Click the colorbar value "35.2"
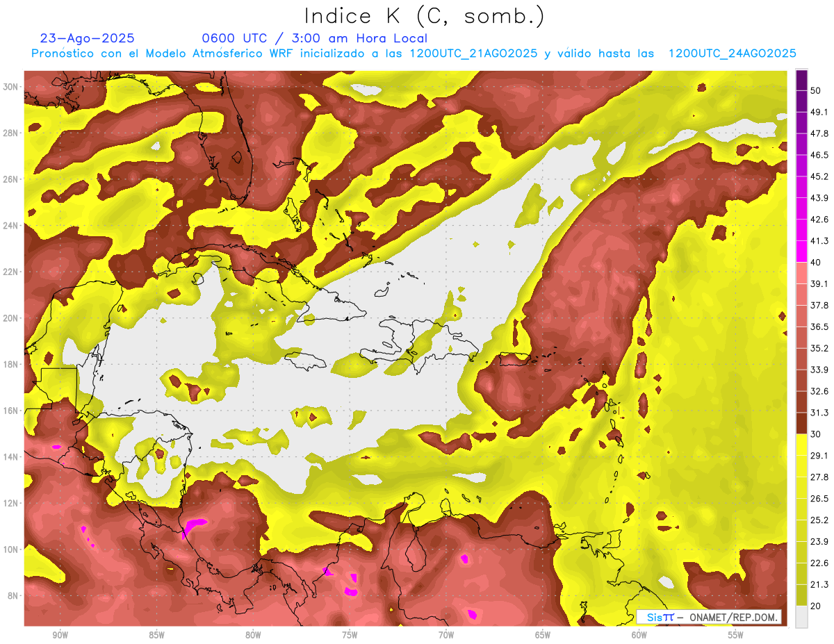Viewport: 834px width, 644px height. (x=819, y=348)
